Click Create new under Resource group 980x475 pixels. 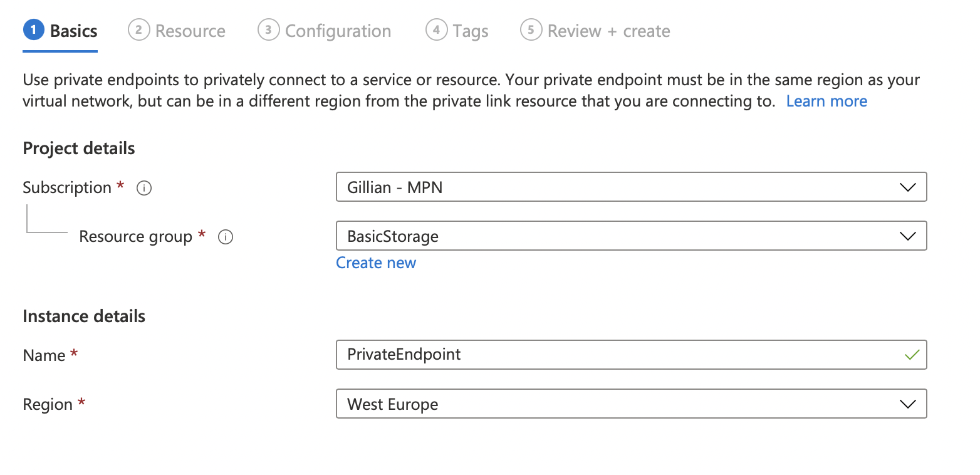(376, 263)
